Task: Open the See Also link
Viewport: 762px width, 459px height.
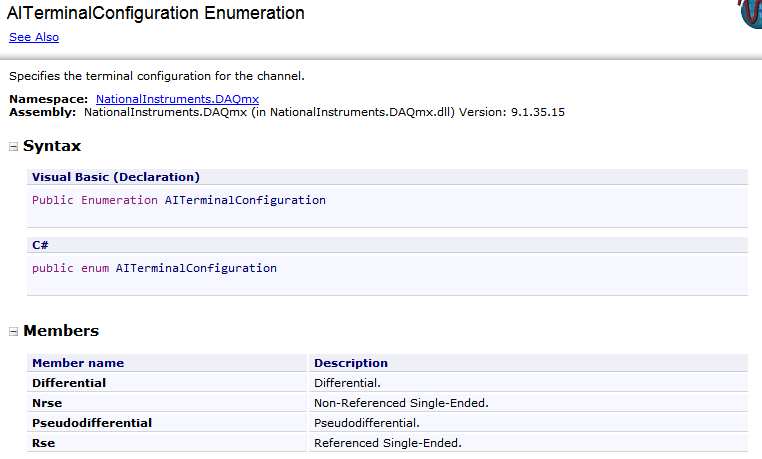Action: pos(34,37)
